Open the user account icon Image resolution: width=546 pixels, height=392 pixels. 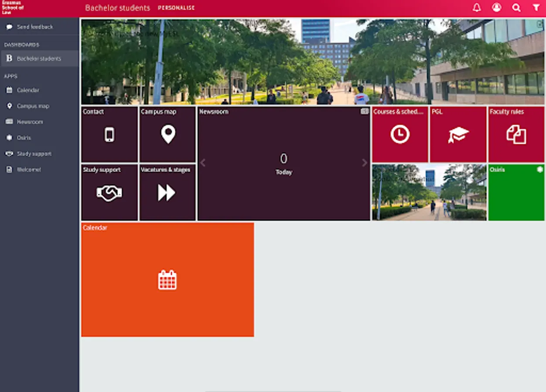[x=497, y=7]
